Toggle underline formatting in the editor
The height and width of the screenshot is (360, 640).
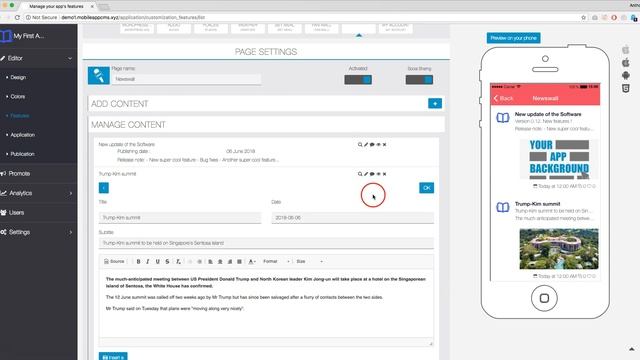pyautogui.click(x=158, y=261)
